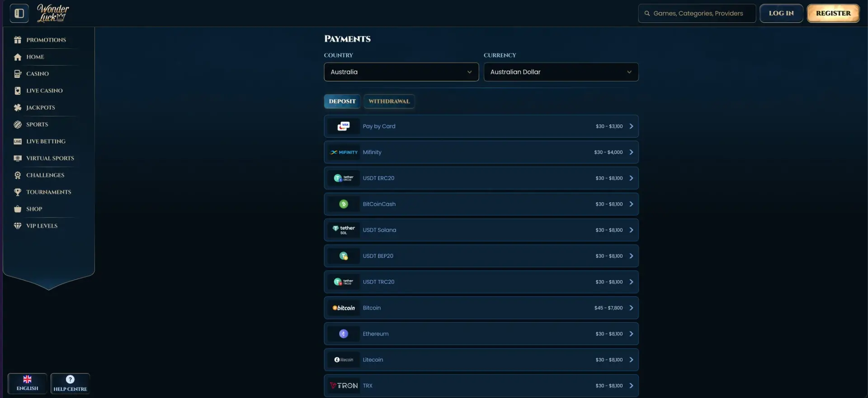Click the Home house icon
Screen dimensions: 868x398
pyautogui.click(x=18, y=57)
